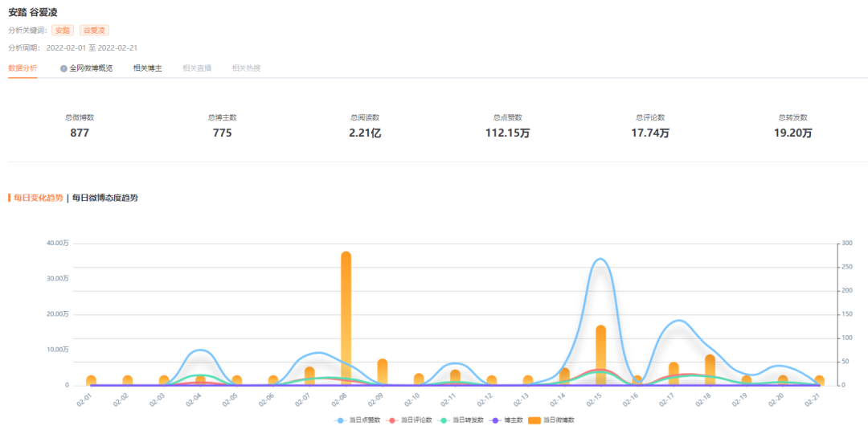Image resolution: width=868 pixels, height=430 pixels.
Task: Show the 每日变化趋势 chart view
Action: [39, 198]
